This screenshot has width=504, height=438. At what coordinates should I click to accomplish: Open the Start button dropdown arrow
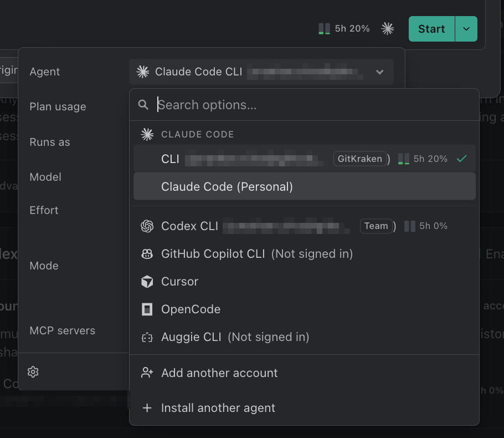coord(466,29)
